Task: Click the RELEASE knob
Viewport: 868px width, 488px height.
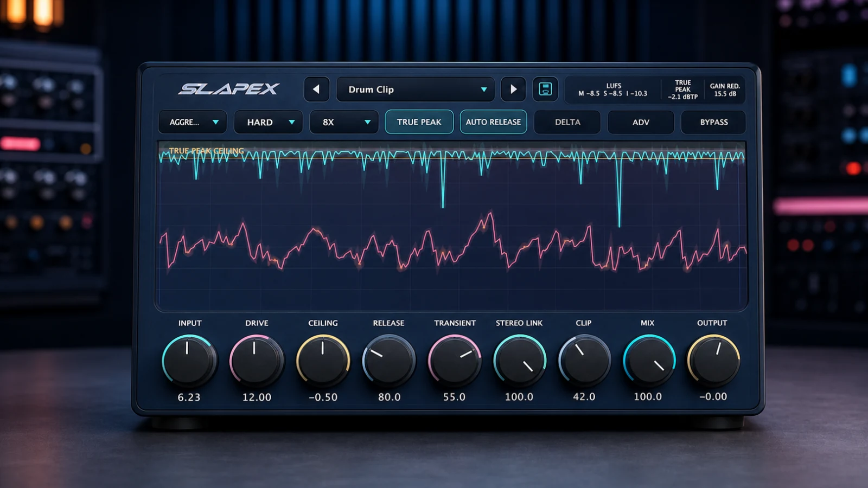Action: pyautogui.click(x=389, y=361)
